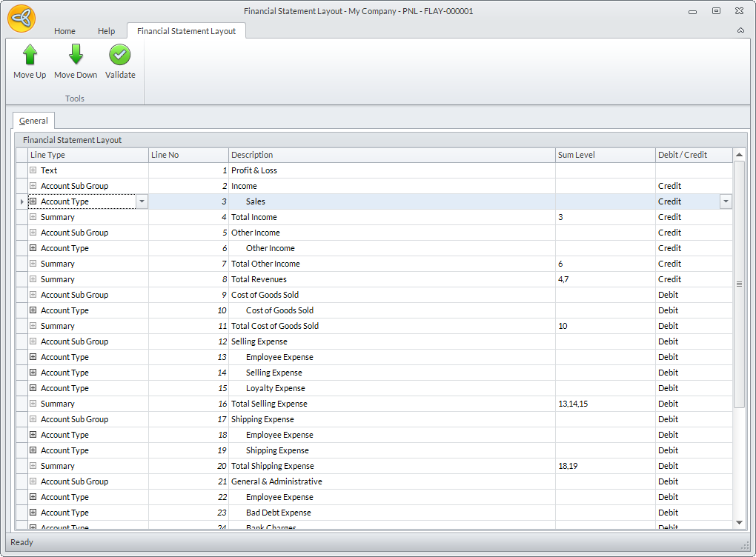
Task: Expand the Text row on line 1
Action: [x=33, y=170]
